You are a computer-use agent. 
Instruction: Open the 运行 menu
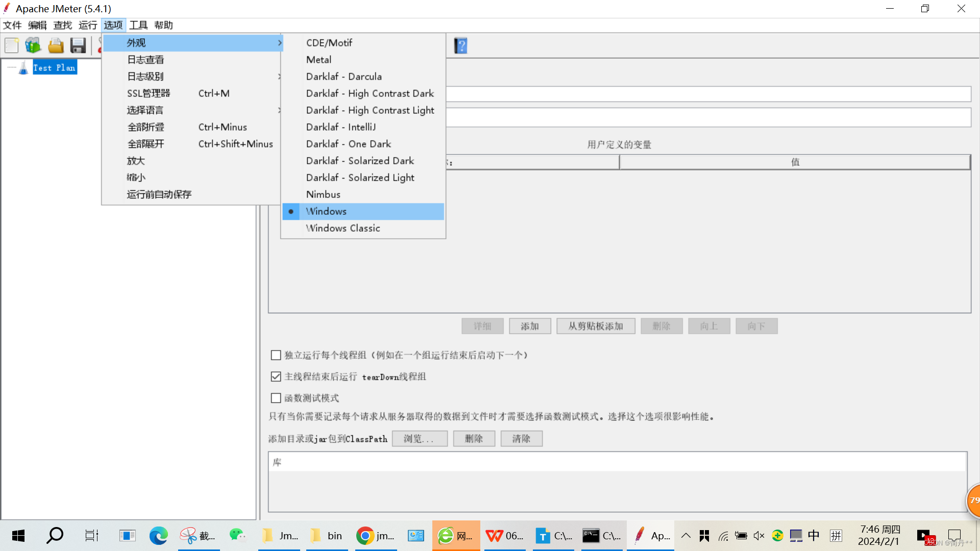point(88,25)
